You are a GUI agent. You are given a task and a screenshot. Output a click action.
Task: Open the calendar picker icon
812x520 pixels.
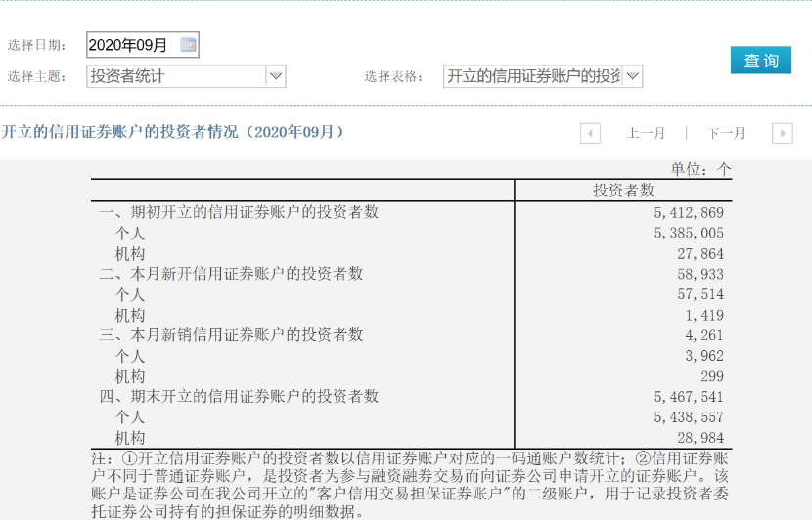tap(188, 45)
